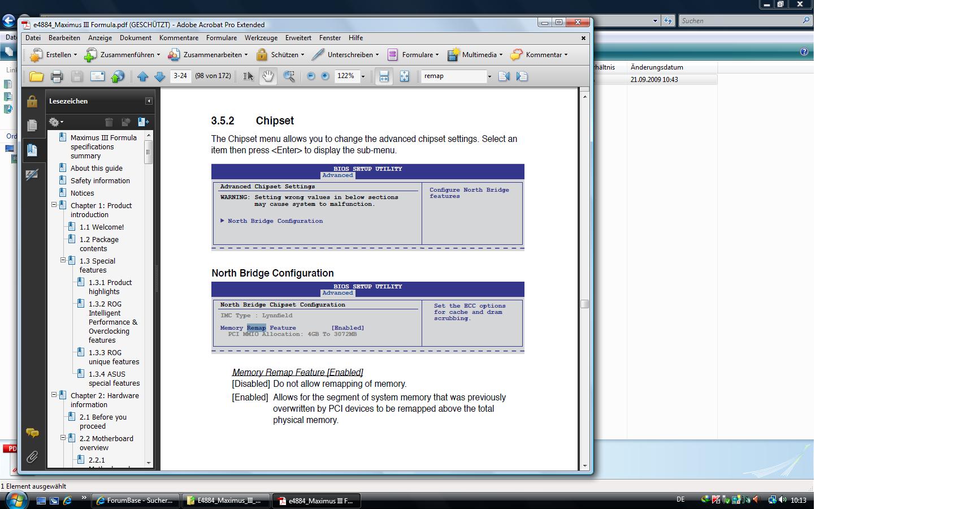The width and height of the screenshot is (980, 509).
Task: Open the zoom percentage dropdown arrow
Action: [x=363, y=76]
